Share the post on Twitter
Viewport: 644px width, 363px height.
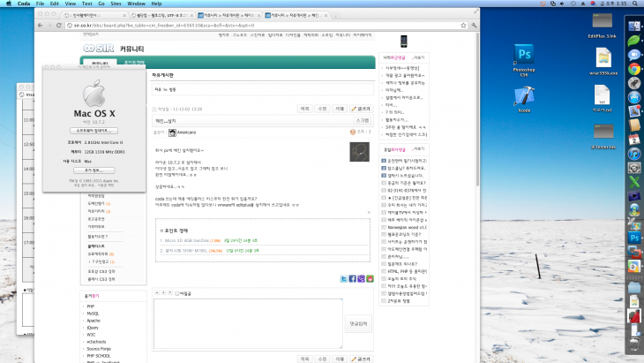(x=344, y=279)
